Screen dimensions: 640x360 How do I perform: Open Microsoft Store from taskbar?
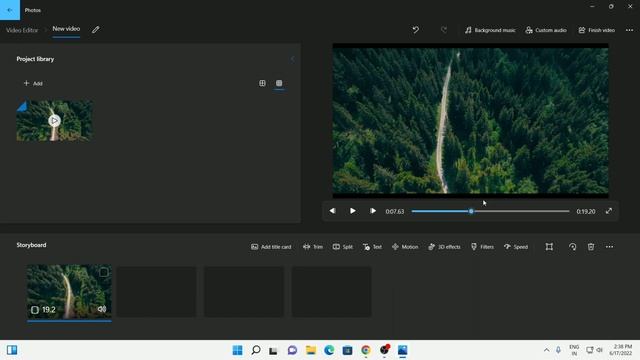[347, 350]
